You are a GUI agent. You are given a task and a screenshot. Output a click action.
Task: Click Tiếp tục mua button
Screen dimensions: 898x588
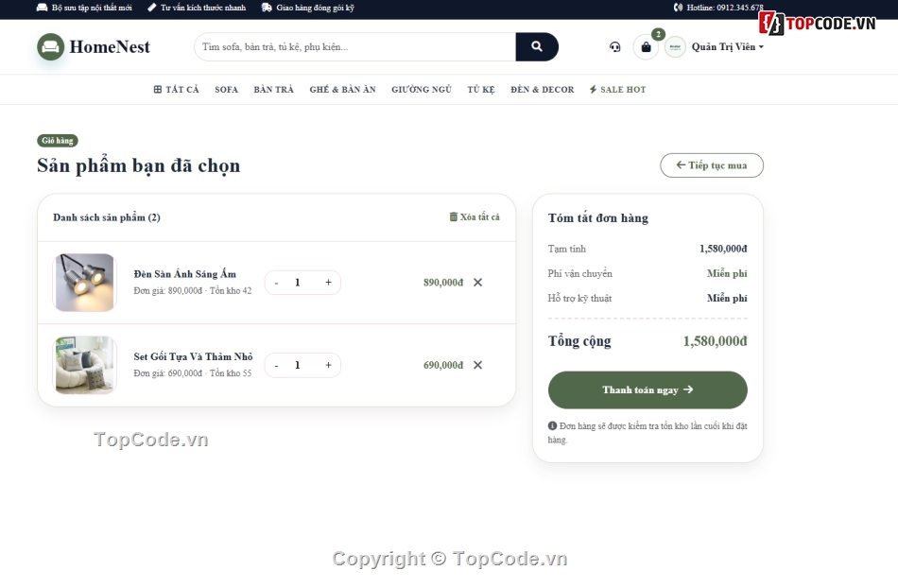(x=712, y=165)
